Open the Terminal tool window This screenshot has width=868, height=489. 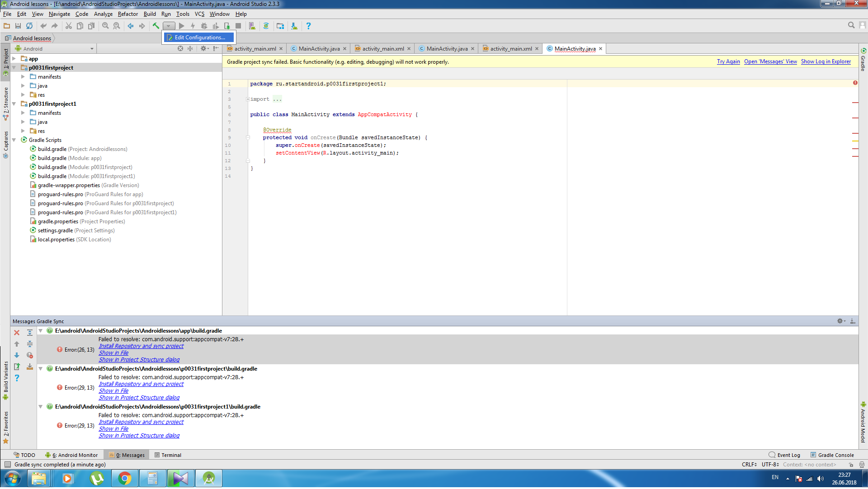coord(168,455)
